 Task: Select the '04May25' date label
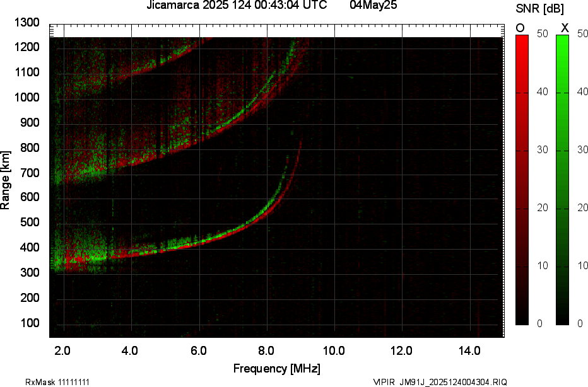[373, 5]
